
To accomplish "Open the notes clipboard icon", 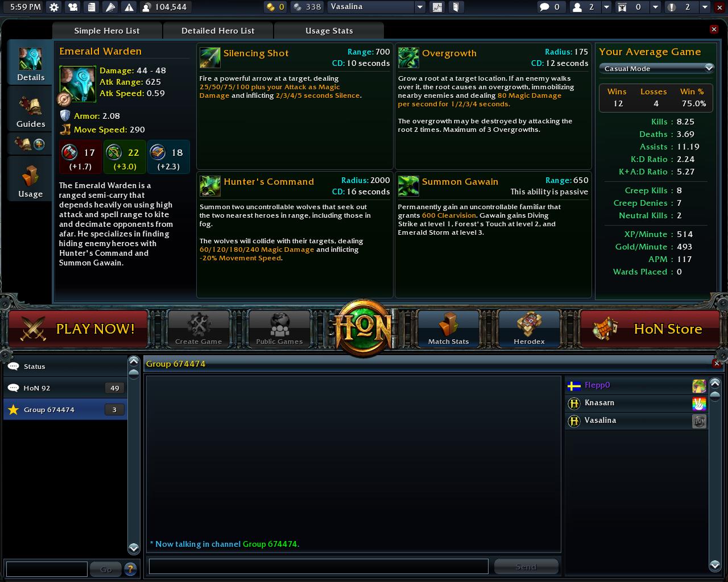I will 92,7.
